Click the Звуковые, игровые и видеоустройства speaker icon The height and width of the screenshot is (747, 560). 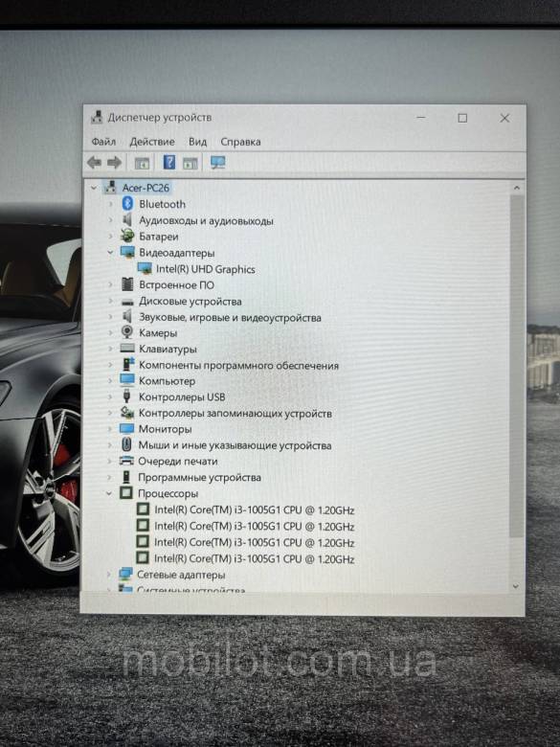click(127, 316)
